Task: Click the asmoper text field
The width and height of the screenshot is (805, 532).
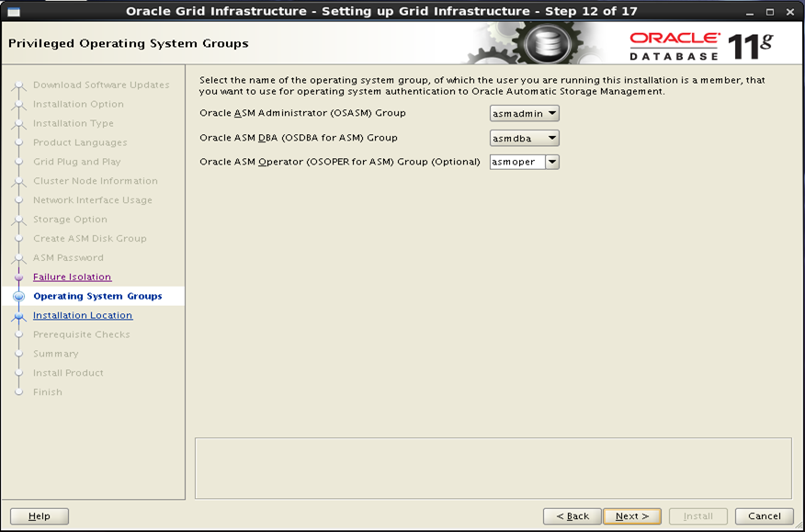Action: click(x=517, y=163)
